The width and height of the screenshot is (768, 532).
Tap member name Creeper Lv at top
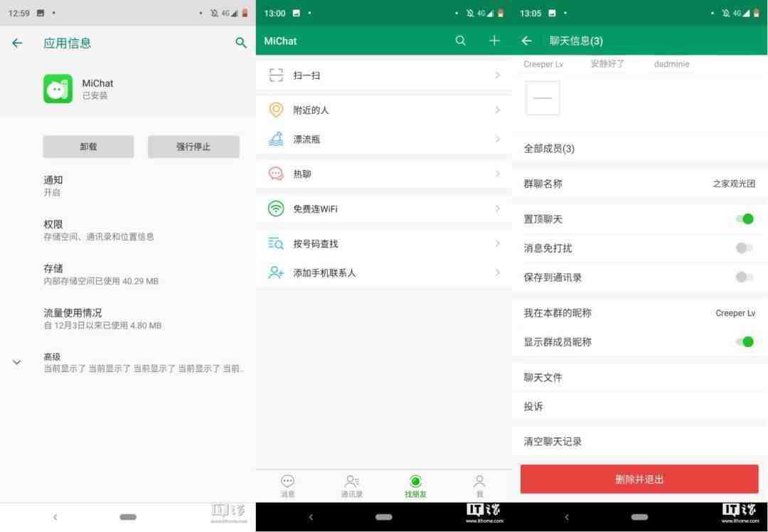click(543, 64)
